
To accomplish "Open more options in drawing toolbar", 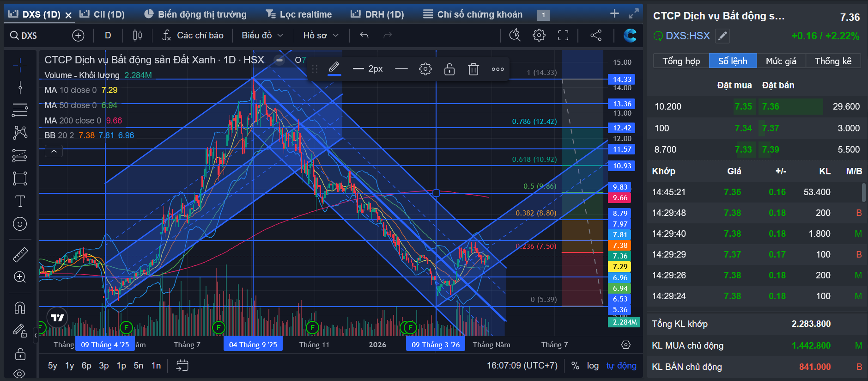I will click(x=498, y=69).
